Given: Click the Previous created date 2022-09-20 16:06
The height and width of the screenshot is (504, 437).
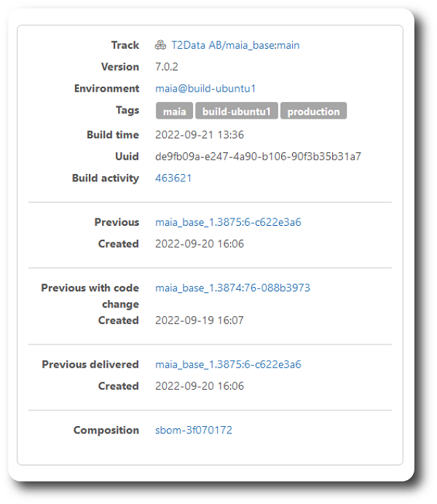Looking at the screenshot, I should (200, 244).
